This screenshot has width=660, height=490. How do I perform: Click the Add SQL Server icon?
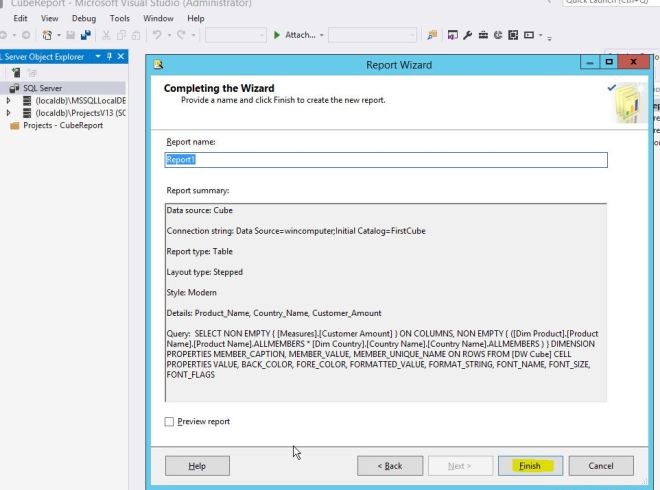[16, 73]
